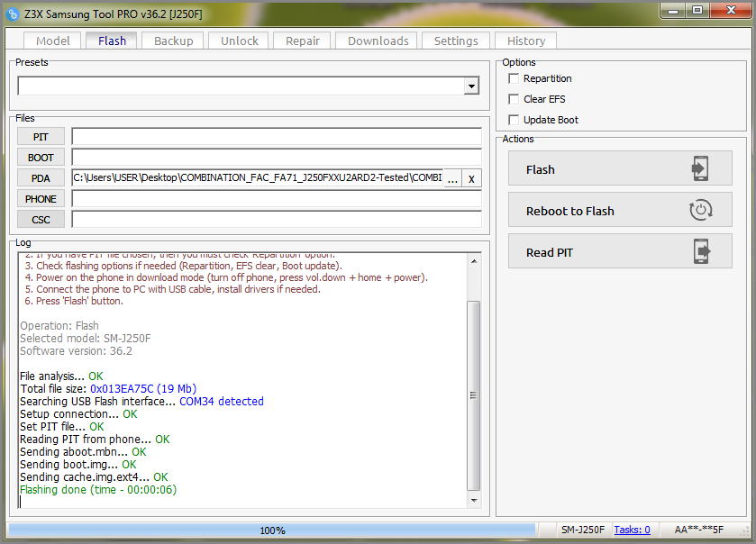The width and height of the screenshot is (756, 544).
Task: Switch to the Model tab
Action: coord(52,41)
